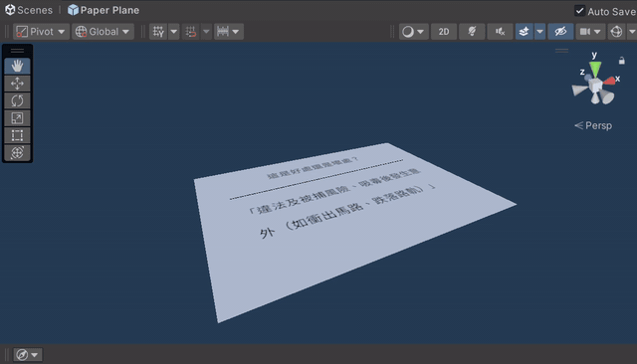This screenshot has height=364, width=637.
Task: Select the Hand view tool
Action: pyautogui.click(x=17, y=67)
